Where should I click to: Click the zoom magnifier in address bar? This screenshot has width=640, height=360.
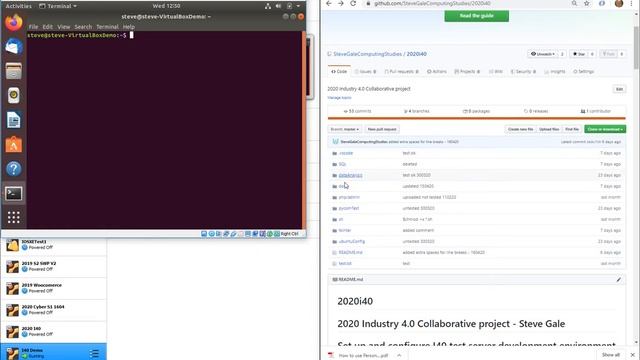tap(574, 3)
